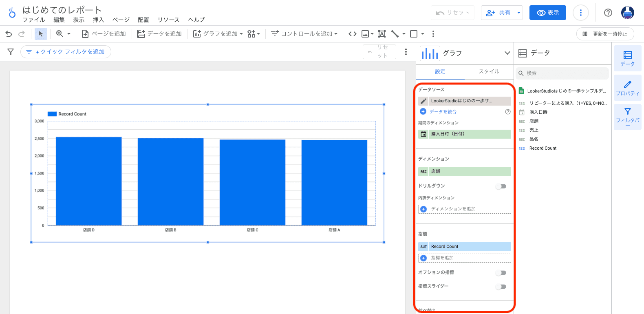
Task: Insert a text box using toolbar icon
Action: tap(382, 34)
